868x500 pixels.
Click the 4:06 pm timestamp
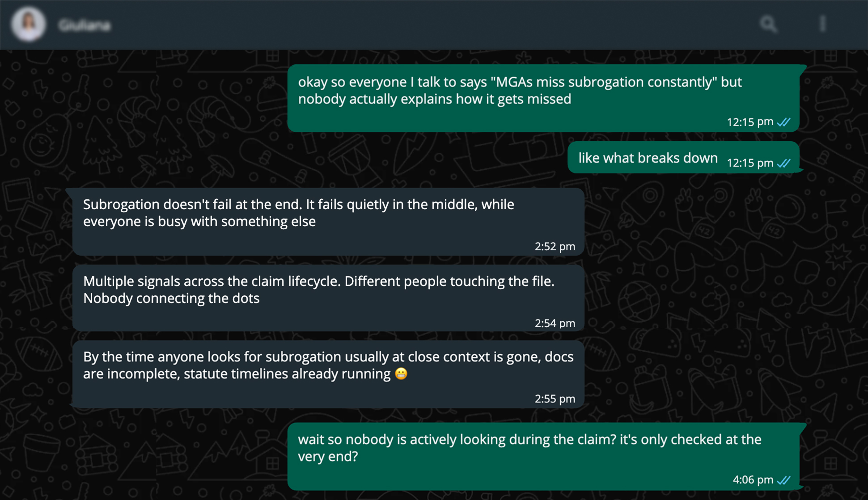753,480
